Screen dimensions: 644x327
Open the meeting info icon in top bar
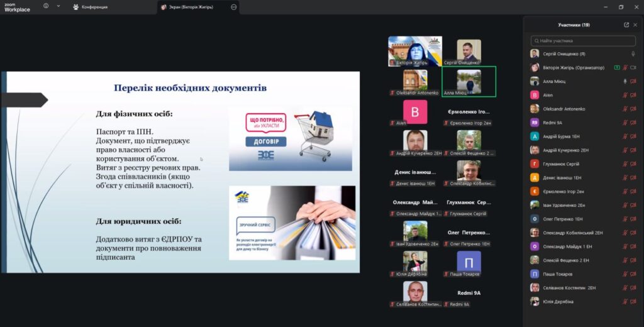(46, 6)
